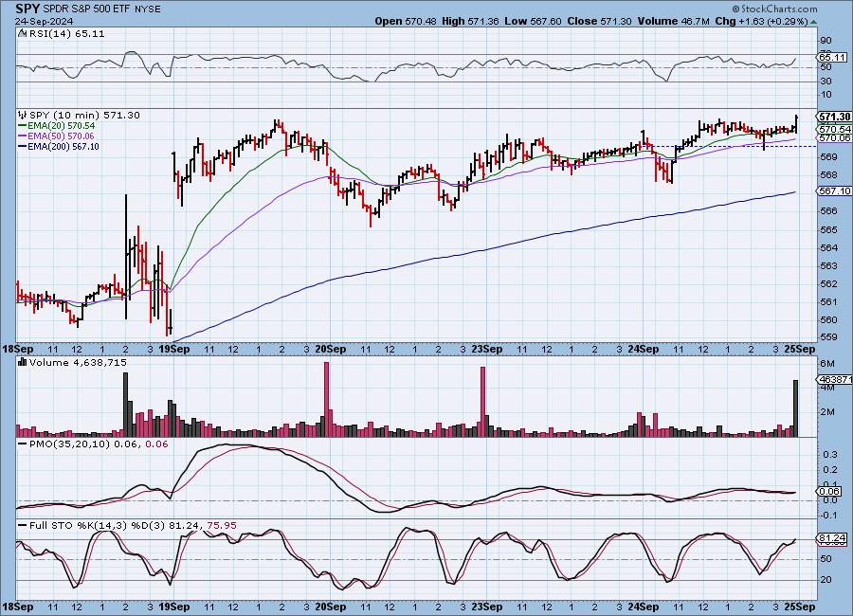Click the price-bar icon before SPY (10 min)
This screenshot has height=616, width=853.
coord(23,115)
